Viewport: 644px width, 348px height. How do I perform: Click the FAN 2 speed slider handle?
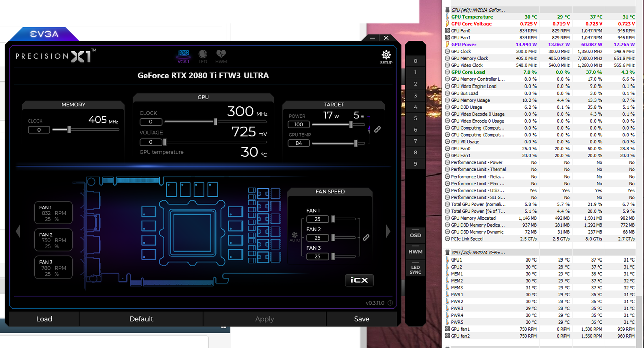tap(332, 238)
